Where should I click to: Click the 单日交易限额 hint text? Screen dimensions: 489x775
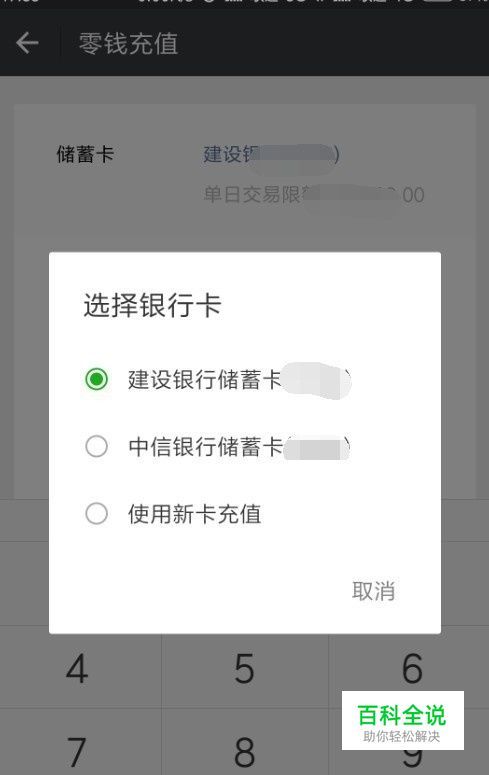click(x=313, y=194)
